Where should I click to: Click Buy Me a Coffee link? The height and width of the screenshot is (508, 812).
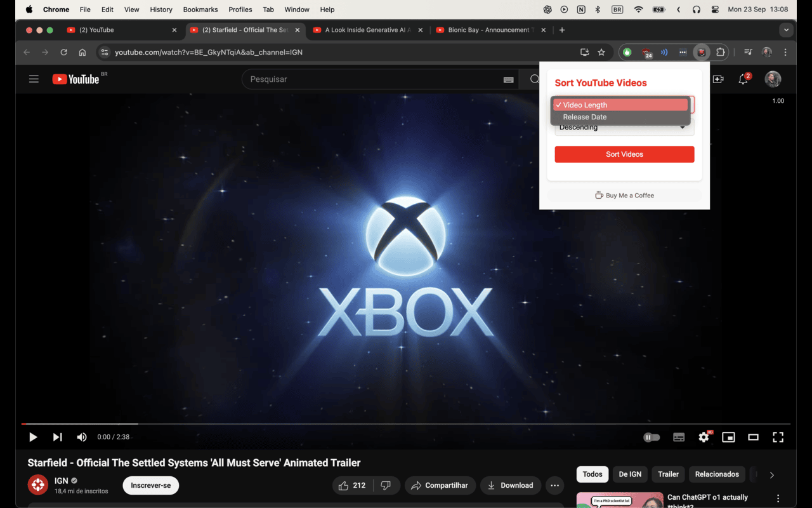pyautogui.click(x=624, y=196)
